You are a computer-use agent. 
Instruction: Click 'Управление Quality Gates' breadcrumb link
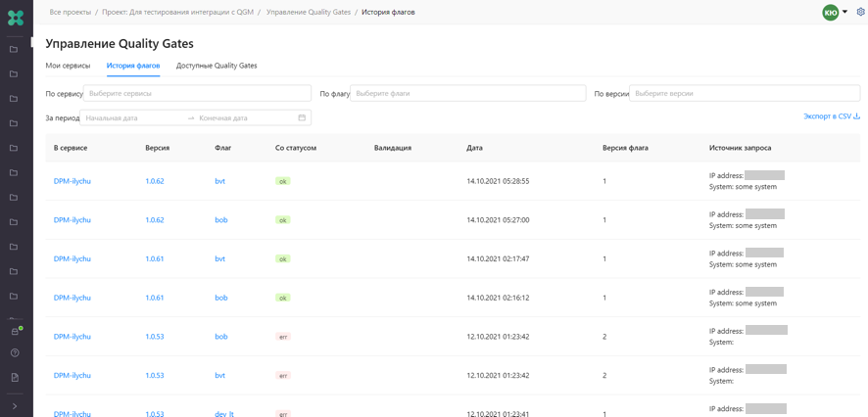pyautogui.click(x=308, y=13)
